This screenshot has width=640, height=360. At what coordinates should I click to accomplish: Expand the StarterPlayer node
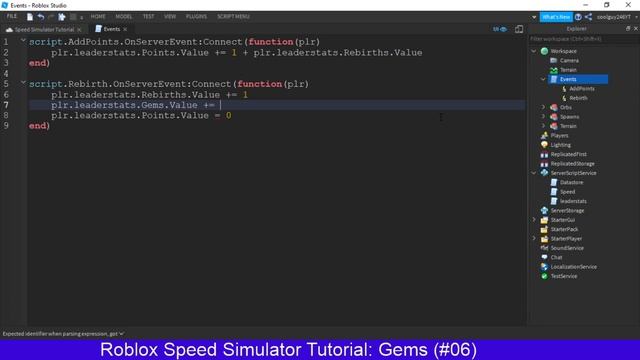pos(534,239)
